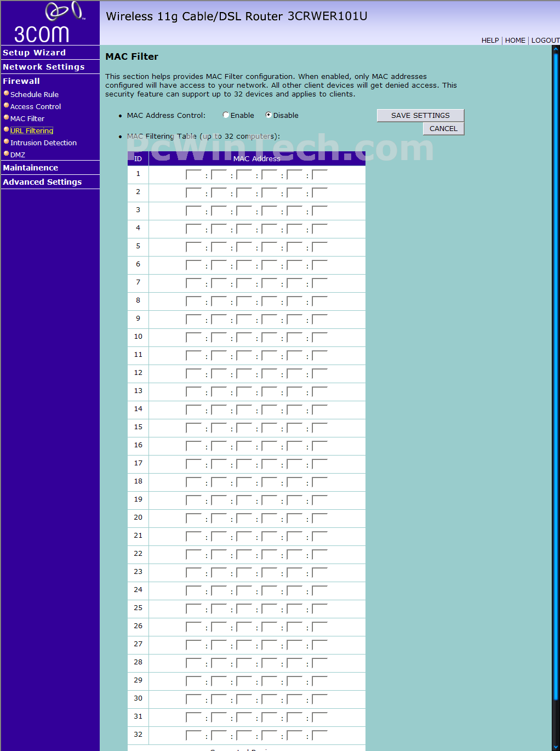This screenshot has height=751, width=560.
Task: Click first MAC octet field in row 32
Action: pos(194,736)
